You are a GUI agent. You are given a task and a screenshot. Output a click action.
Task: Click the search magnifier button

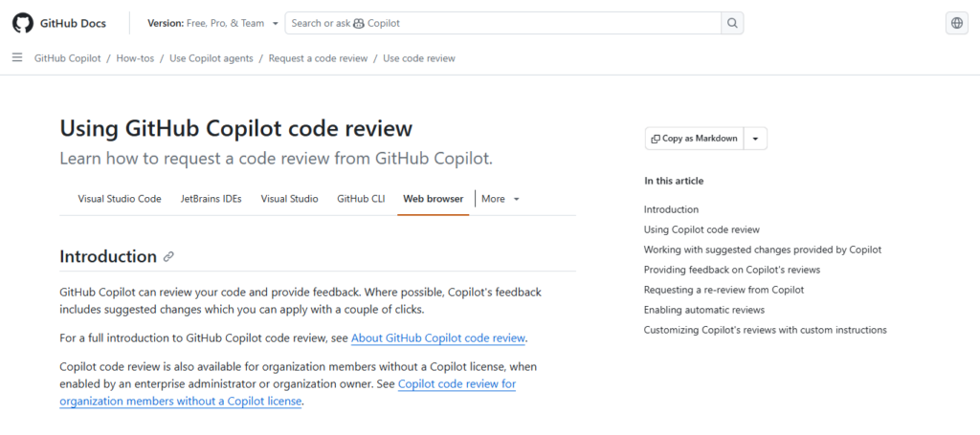(x=732, y=23)
